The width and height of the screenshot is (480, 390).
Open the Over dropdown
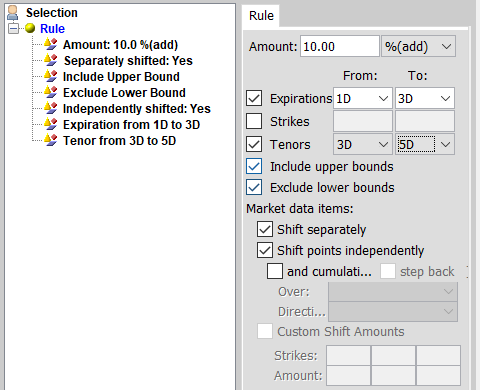click(393, 292)
